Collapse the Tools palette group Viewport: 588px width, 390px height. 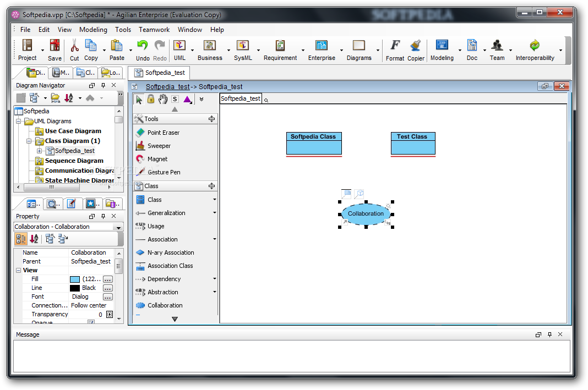211,119
